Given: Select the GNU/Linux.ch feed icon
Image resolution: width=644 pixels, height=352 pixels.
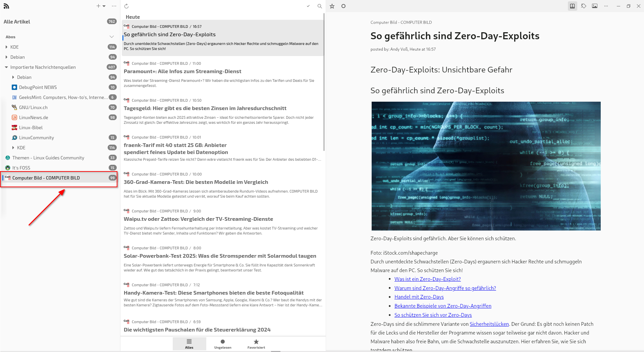Looking at the screenshot, I should 14,107.
